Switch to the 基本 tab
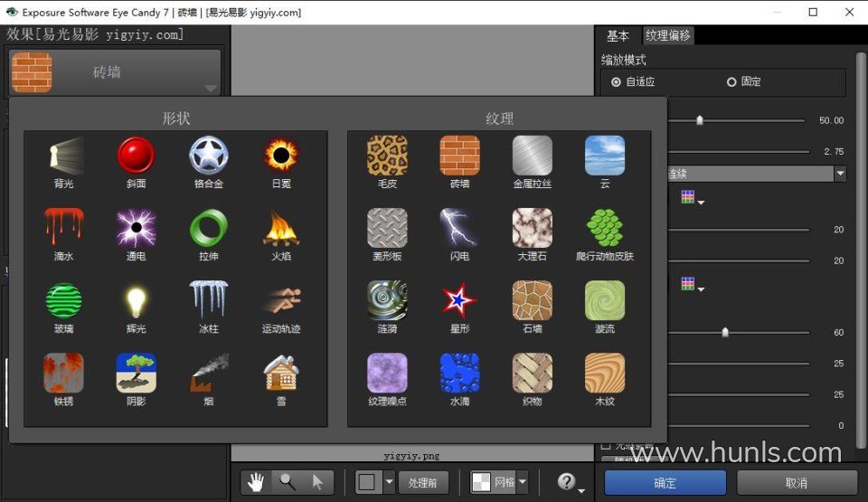Screen dimensions: 868x502 (618, 36)
